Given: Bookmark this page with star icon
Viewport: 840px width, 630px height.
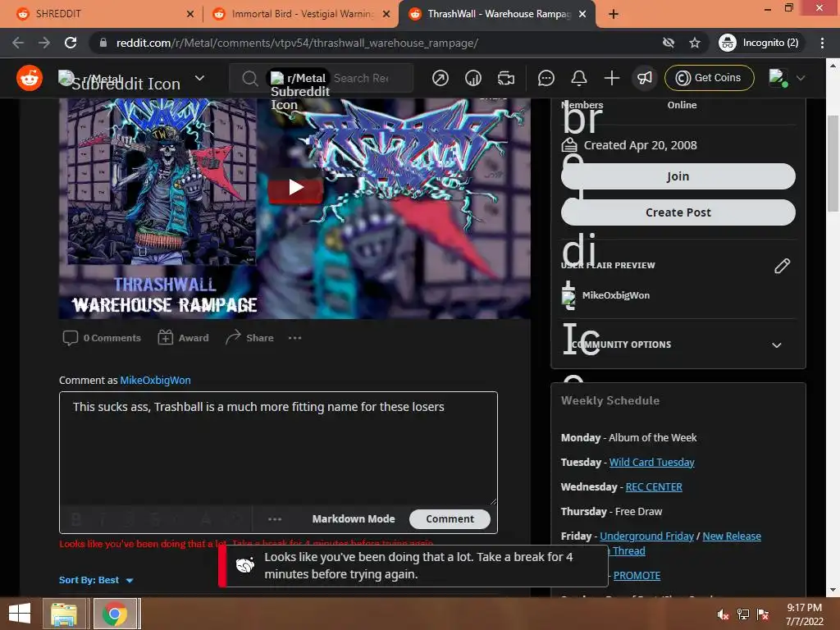Looking at the screenshot, I should [x=694, y=43].
